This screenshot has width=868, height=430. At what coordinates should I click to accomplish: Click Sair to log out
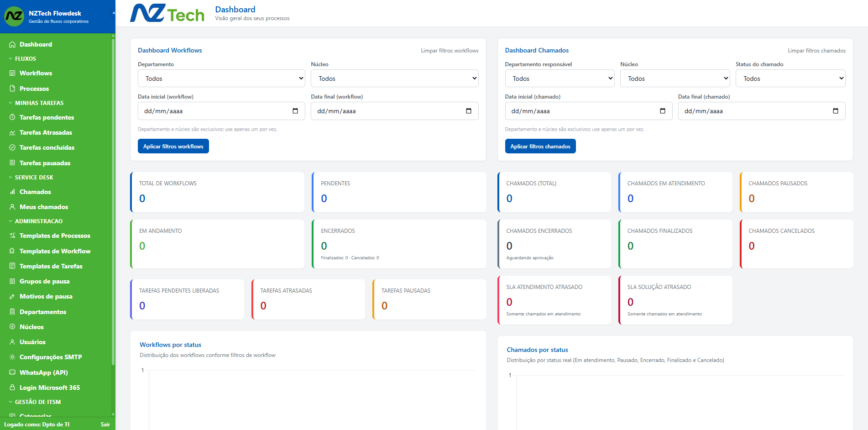click(x=105, y=425)
